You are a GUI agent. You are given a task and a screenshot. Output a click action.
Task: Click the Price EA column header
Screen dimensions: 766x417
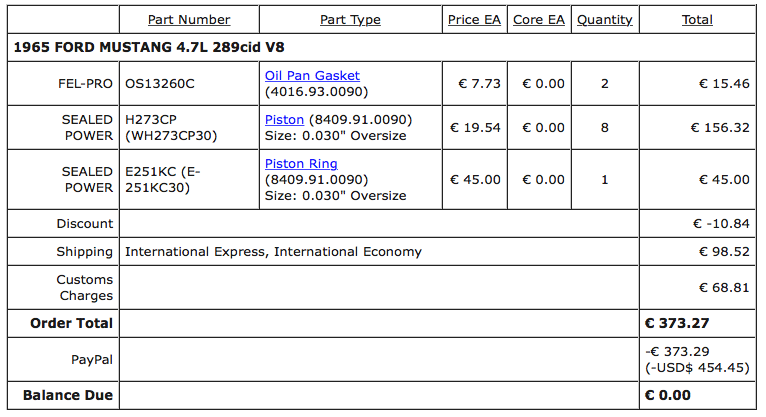click(x=474, y=20)
